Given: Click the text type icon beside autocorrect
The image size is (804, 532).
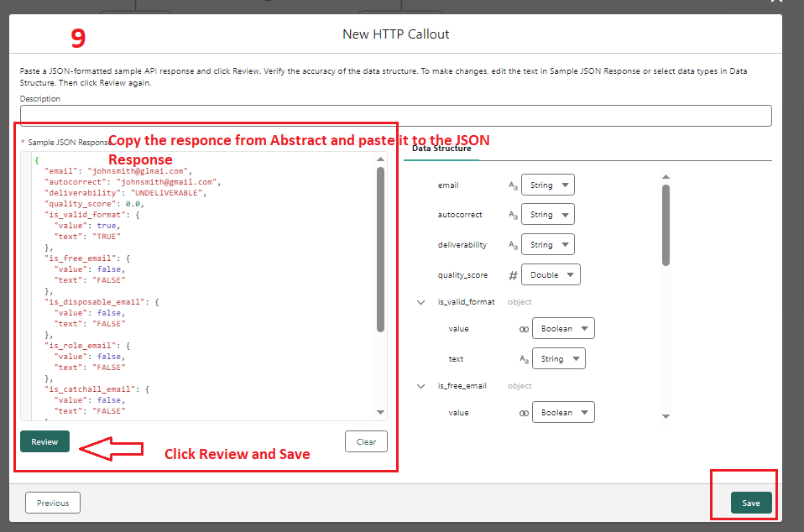Looking at the screenshot, I should pos(513,215).
